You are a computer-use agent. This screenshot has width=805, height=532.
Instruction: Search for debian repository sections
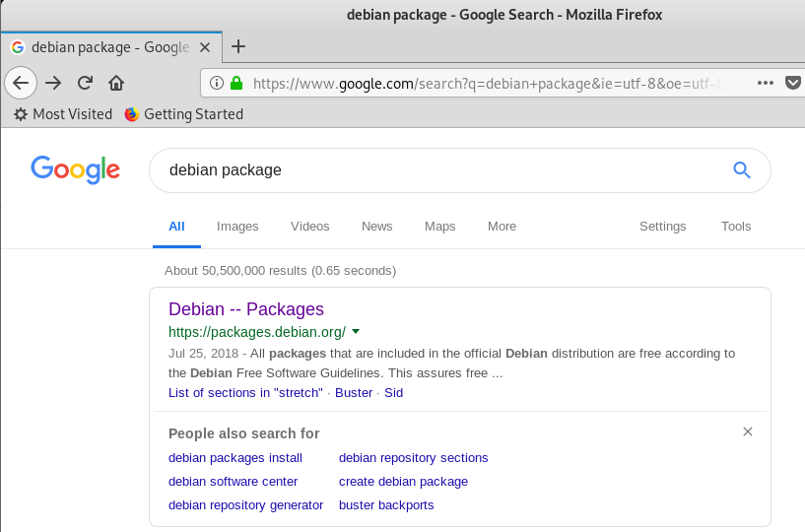(x=413, y=457)
